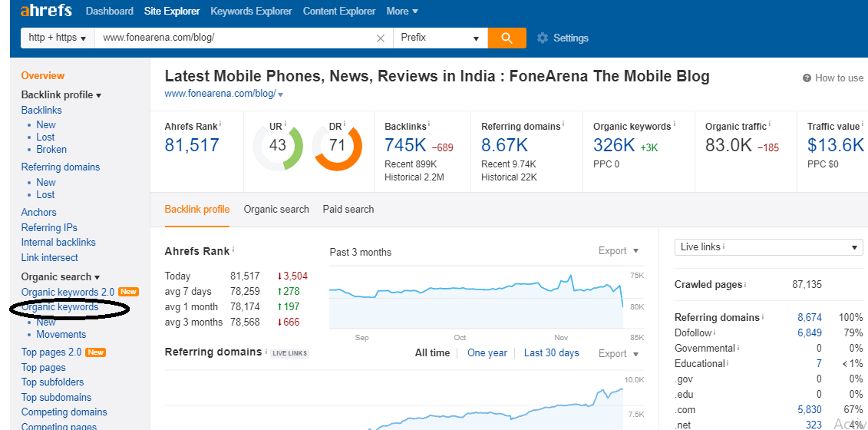Open the http + https protocol dropdown
The image size is (868, 430).
coord(58,38)
